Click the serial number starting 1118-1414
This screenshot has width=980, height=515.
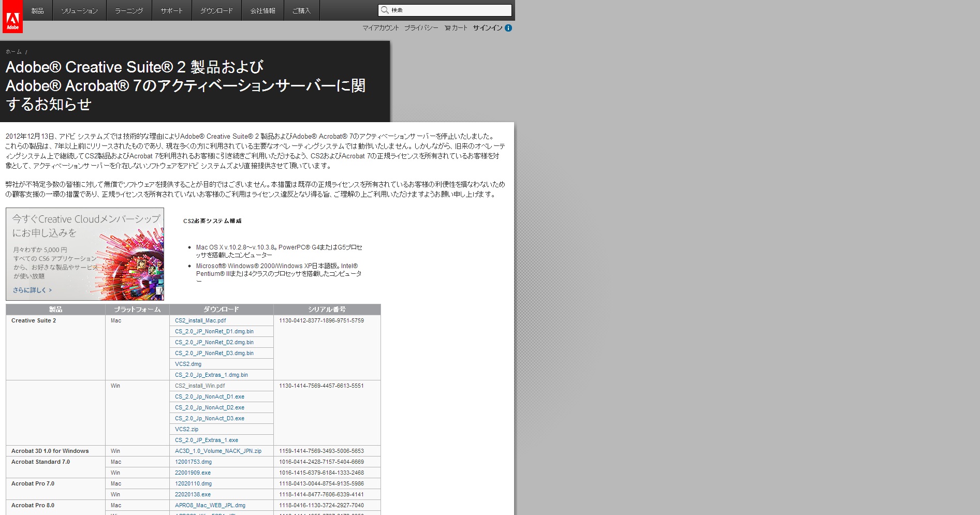tap(321, 495)
